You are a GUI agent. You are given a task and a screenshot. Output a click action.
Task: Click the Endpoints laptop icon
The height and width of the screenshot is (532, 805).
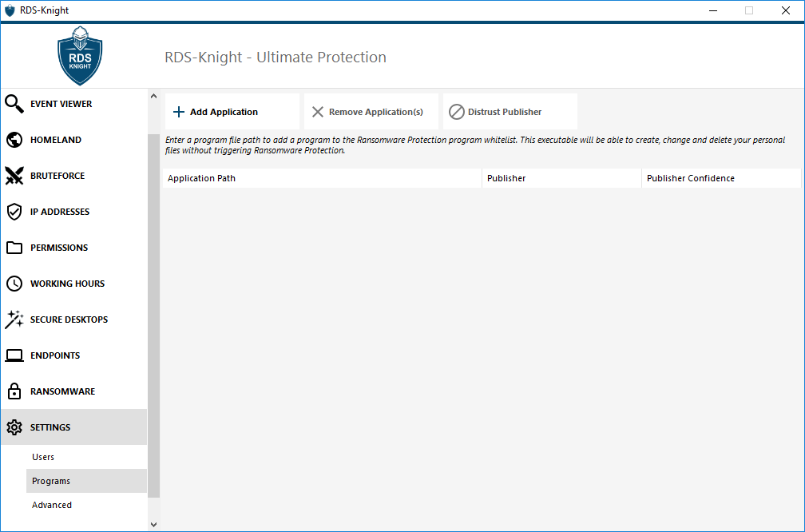tap(14, 355)
